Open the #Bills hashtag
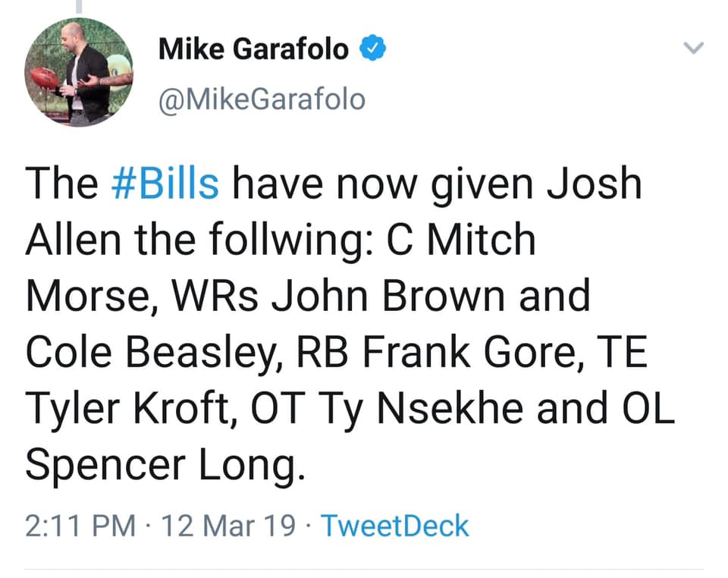This screenshot has height=578, width=728. (x=170, y=185)
